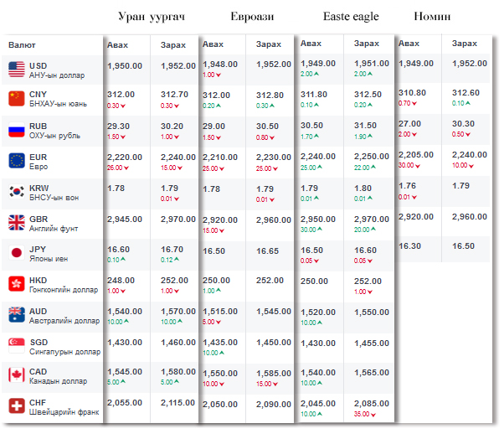Select the KRW South Korea flag icon

coord(17,191)
